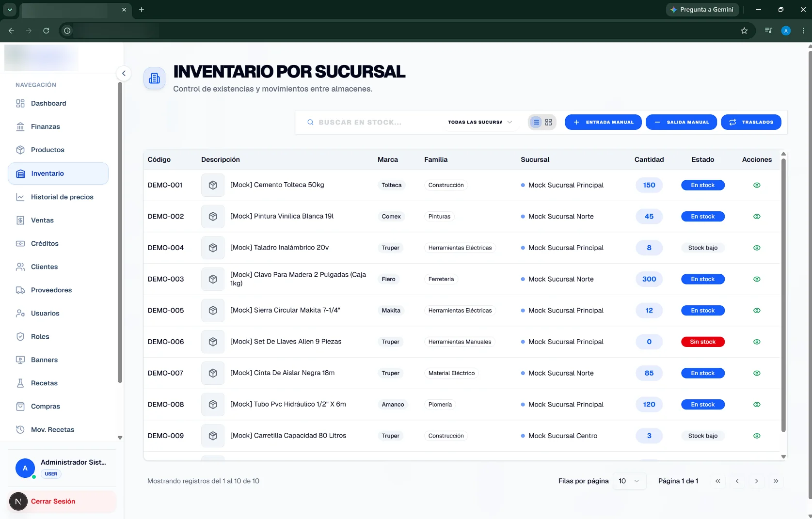Viewport: 812px width, 519px height.
Task: Click the sidebar scrollbar down arrow
Action: [120, 438]
